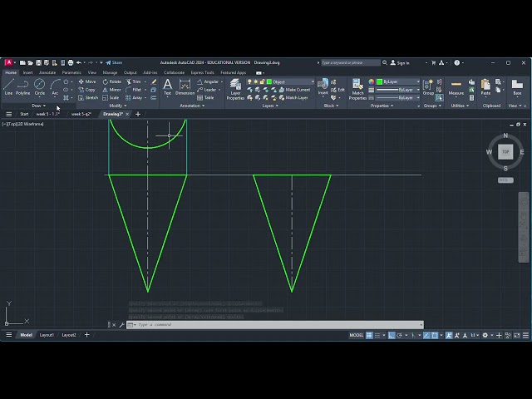Click the Hatch tool icon
Viewport: 532px width, 399px height.
[x=66, y=98]
